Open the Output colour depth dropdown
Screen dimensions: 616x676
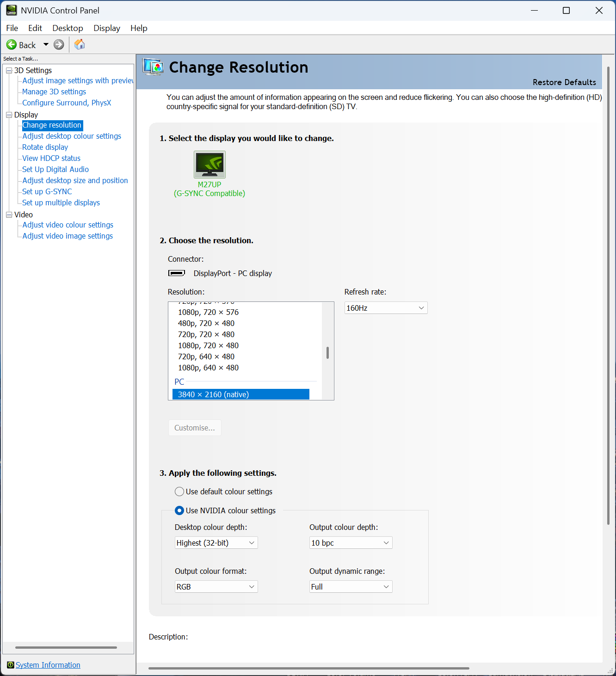351,543
